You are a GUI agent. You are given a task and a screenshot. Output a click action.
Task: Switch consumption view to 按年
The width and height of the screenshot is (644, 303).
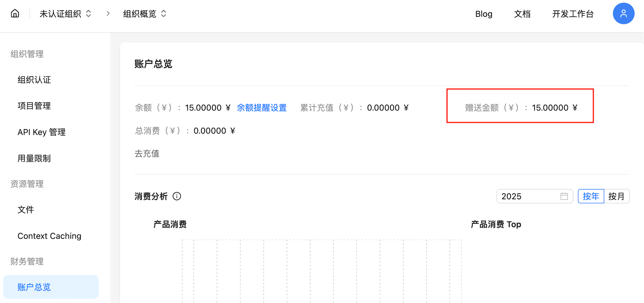click(x=591, y=196)
